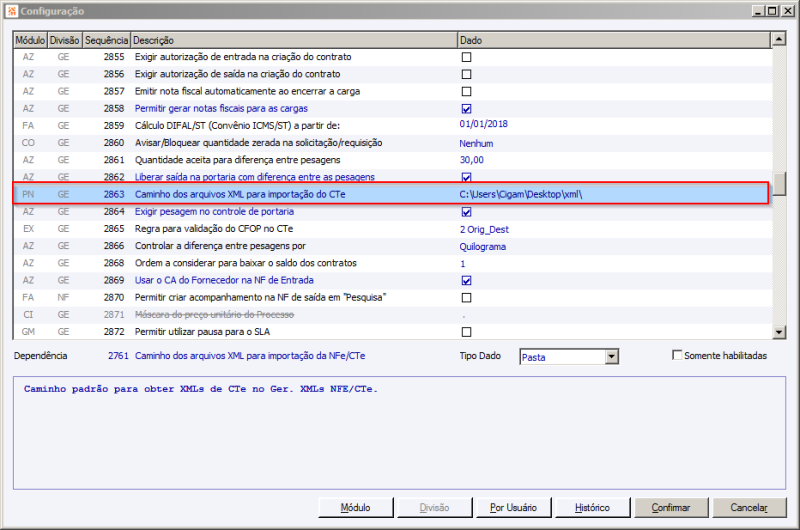Click the Módulo column header

pos(30,40)
